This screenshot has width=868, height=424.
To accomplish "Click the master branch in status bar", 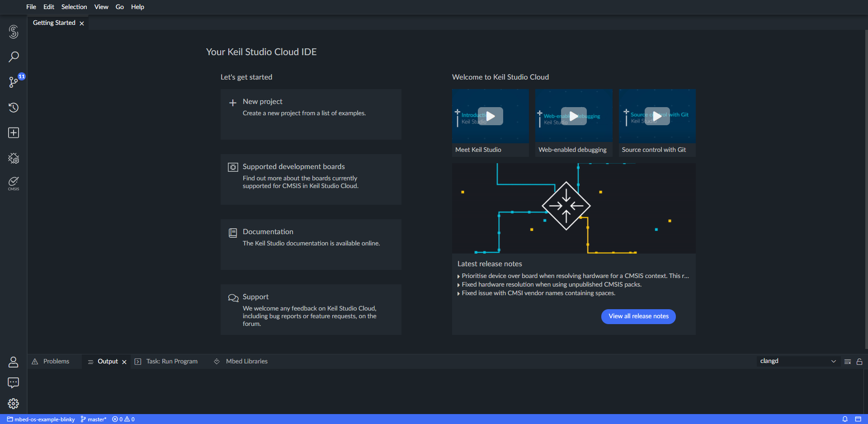I will (94, 419).
